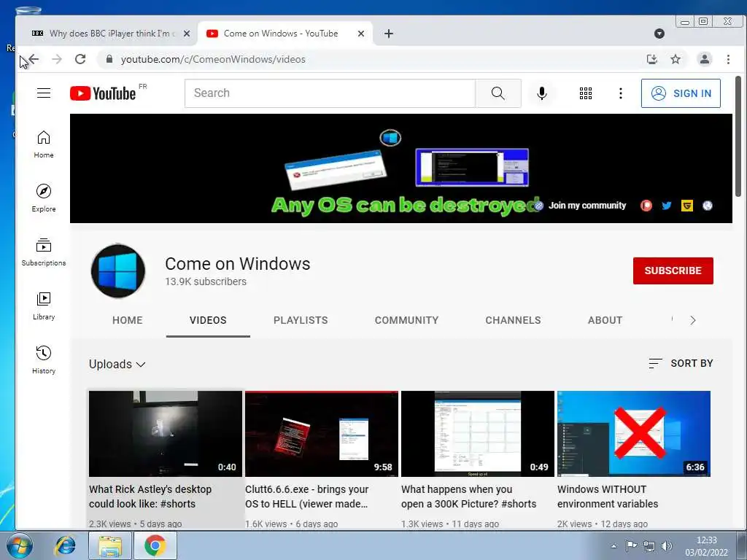
Task: Switch to the CHANNELS tab
Action: pos(513,320)
